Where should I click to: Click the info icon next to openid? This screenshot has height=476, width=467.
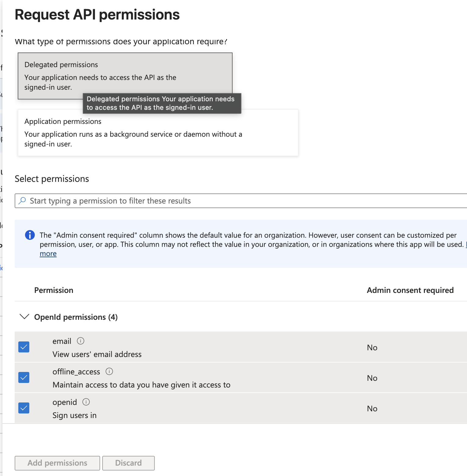86,402
